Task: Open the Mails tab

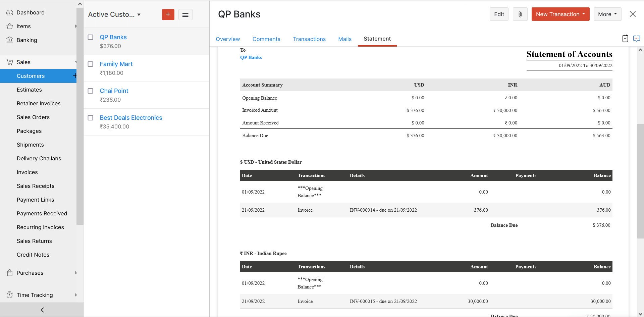Action: [345, 39]
